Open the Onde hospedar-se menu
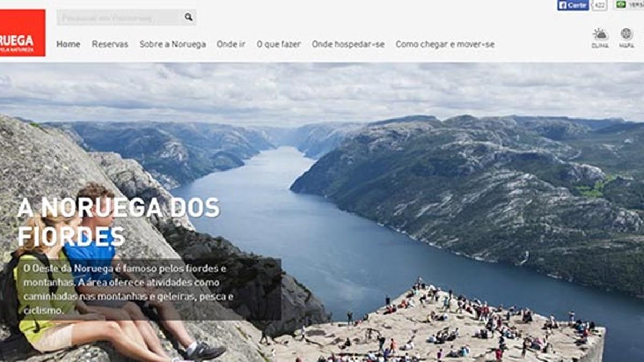The height and width of the screenshot is (362, 644). click(348, 45)
